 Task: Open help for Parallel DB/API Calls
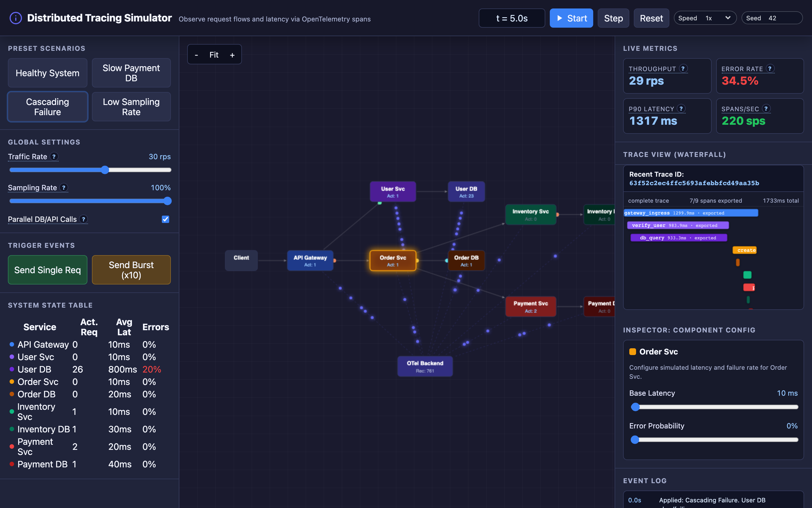pyautogui.click(x=83, y=219)
